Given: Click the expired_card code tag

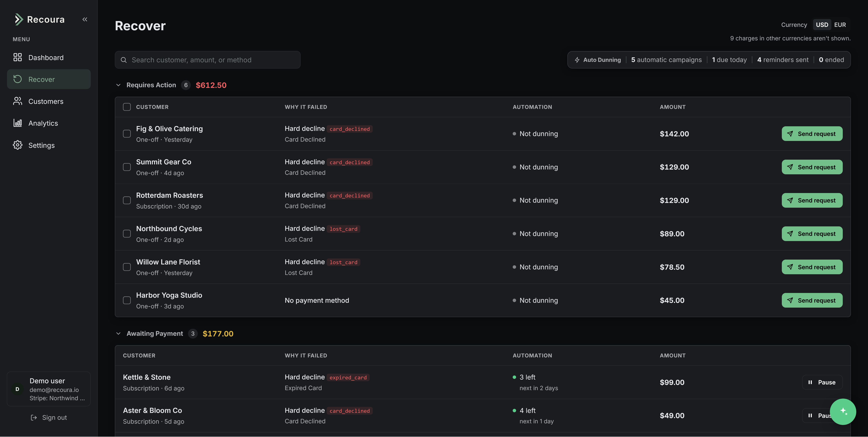Looking at the screenshot, I should coord(348,377).
